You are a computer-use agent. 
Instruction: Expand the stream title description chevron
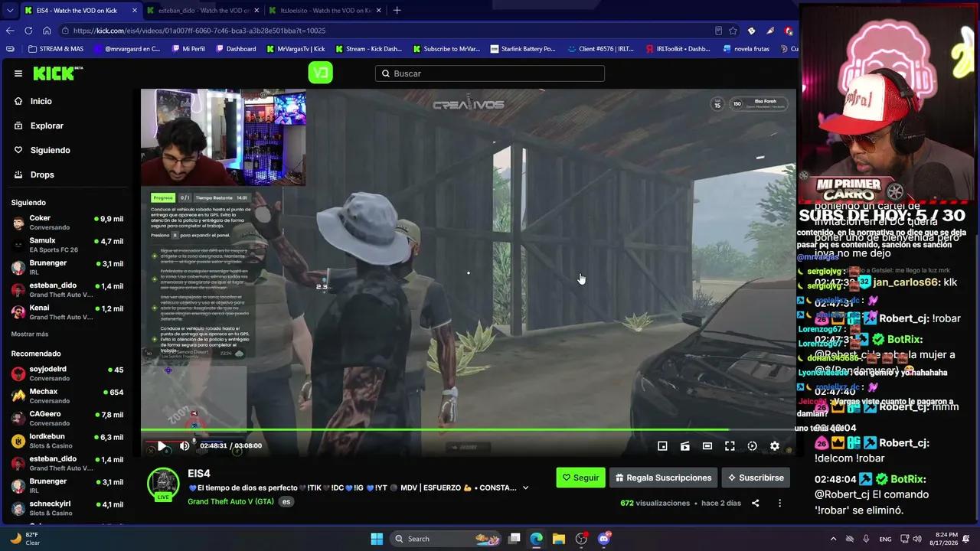[x=525, y=487]
